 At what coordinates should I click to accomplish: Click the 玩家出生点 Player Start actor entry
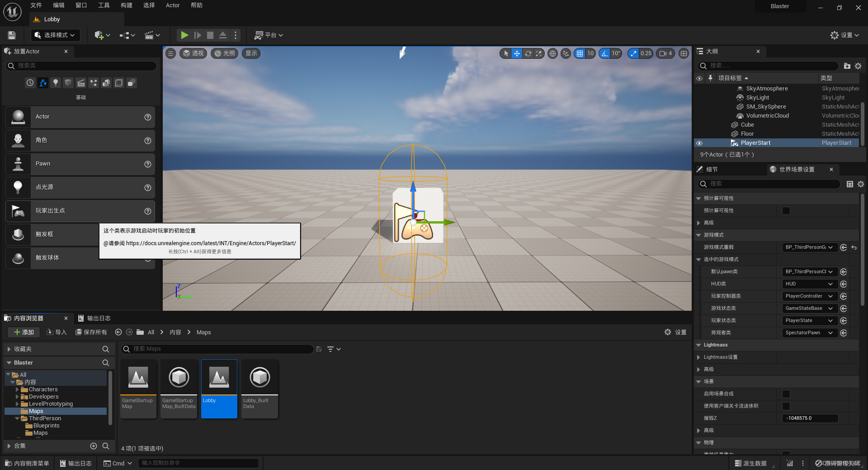[80, 211]
